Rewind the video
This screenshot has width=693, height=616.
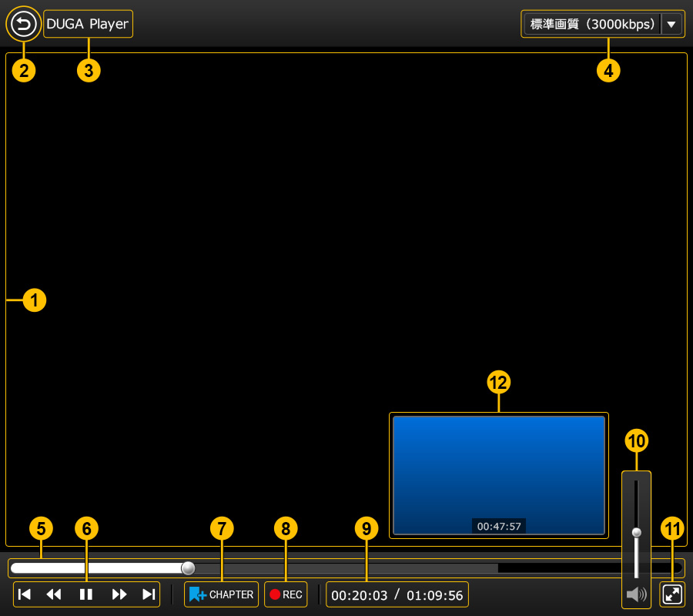[x=54, y=594]
